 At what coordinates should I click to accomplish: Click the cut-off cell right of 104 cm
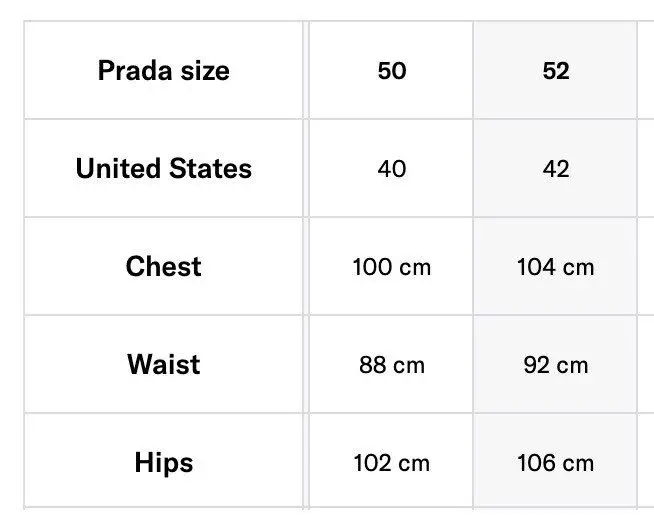pos(646,266)
